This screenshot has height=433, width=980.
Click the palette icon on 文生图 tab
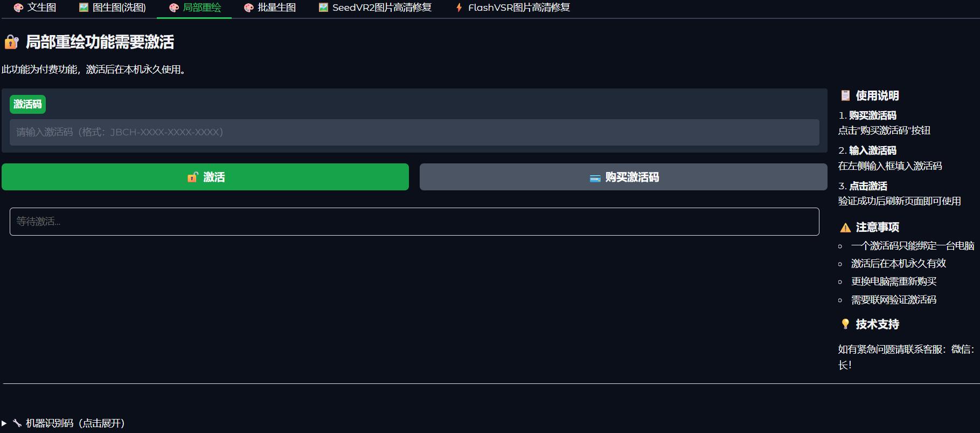tap(18, 8)
